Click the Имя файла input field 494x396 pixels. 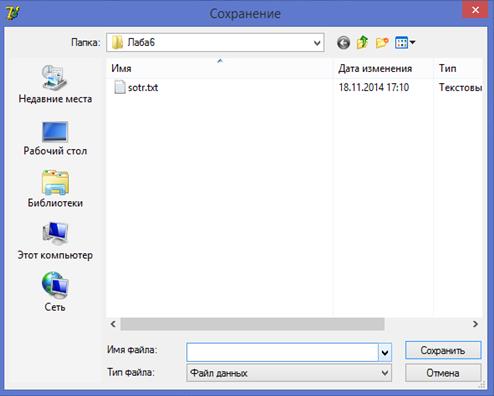point(282,352)
